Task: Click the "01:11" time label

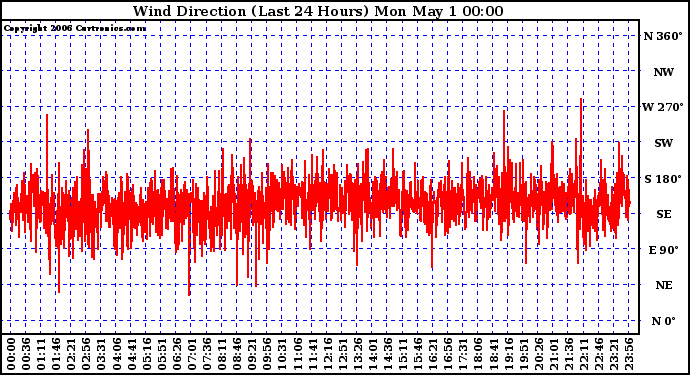Action: [x=41, y=354]
